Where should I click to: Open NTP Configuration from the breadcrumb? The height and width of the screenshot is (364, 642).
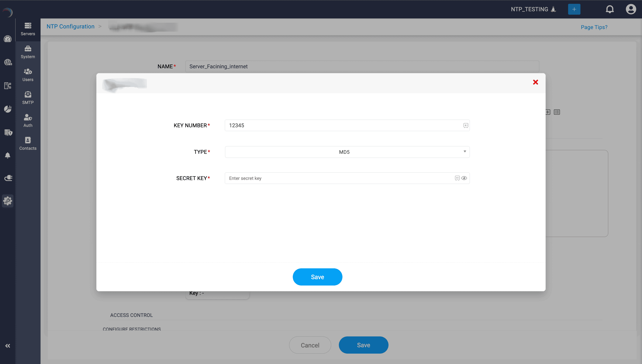(x=70, y=26)
